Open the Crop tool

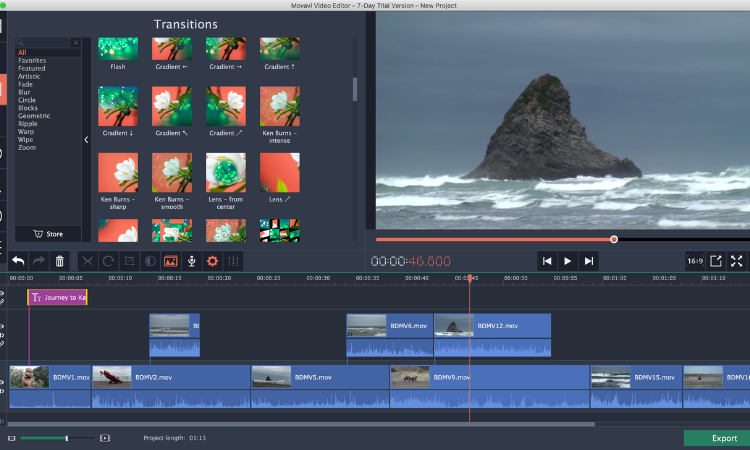pyautogui.click(x=129, y=261)
